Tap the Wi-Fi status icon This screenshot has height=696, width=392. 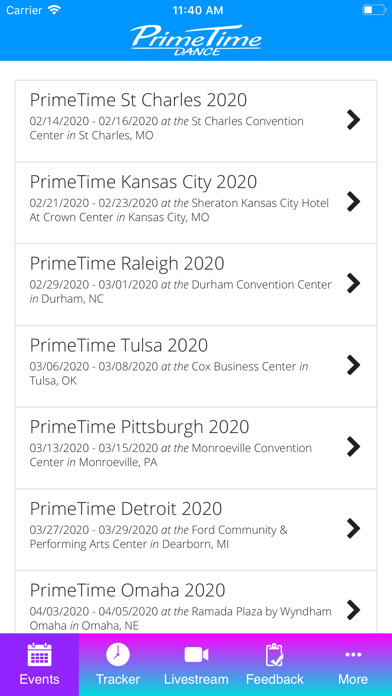55,10
